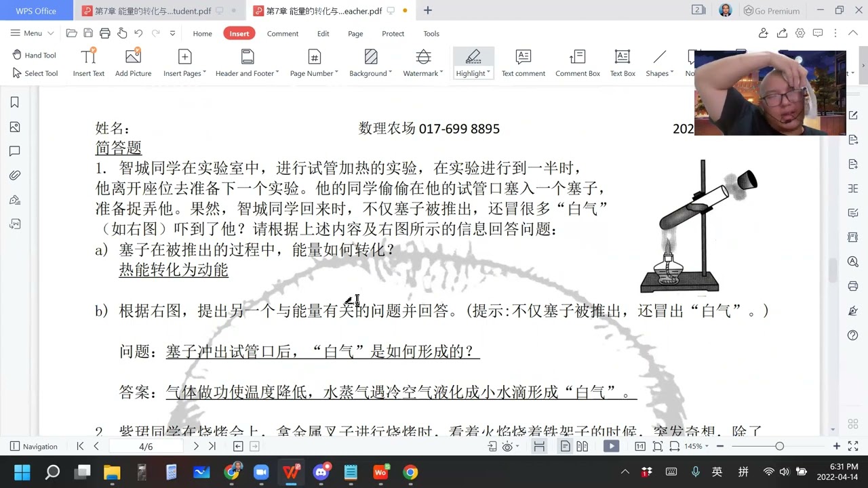Screen dimensions: 868x488
Task: Adjust the zoom slider handle
Action: coord(779,446)
